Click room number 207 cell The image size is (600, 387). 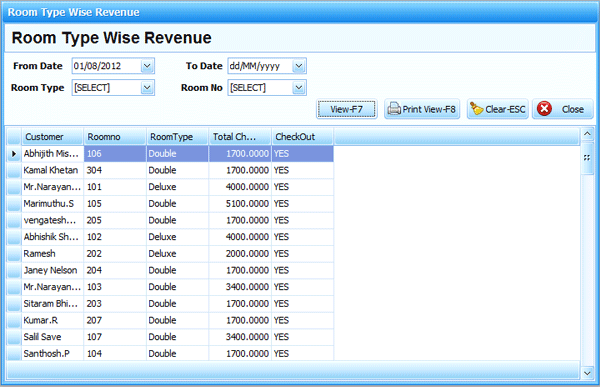tap(115, 320)
